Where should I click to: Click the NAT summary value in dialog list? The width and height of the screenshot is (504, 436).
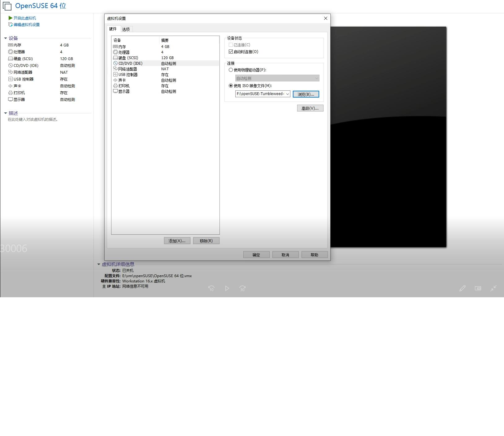165,69
